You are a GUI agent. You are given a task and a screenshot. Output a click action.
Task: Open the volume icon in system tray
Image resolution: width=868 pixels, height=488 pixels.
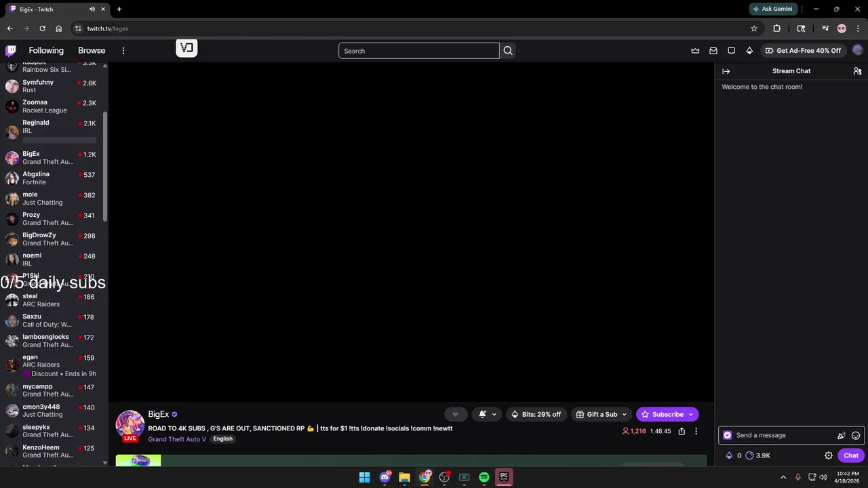(823, 477)
